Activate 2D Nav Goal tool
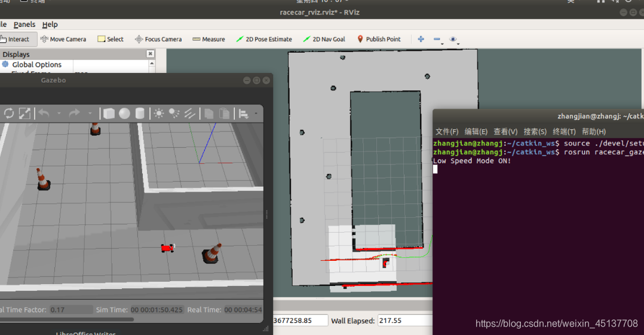Image resolution: width=644 pixels, height=335 pixels. pyautogui.click(x=324, y=39)
